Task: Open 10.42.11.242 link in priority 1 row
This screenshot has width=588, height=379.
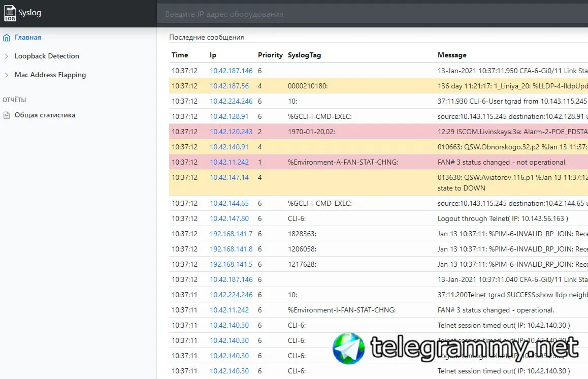Action: point(229,163)
